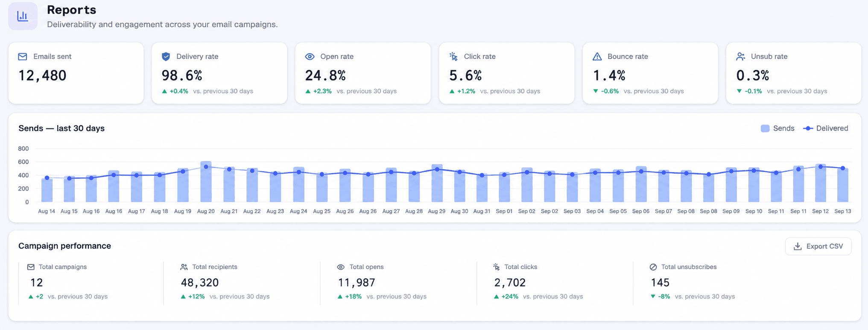Image resolution: width=868 pixels, height=330 pixels.
Task: Click the Total clicks value 2,702
Action: pyautogui.click(x=510, y=283)
